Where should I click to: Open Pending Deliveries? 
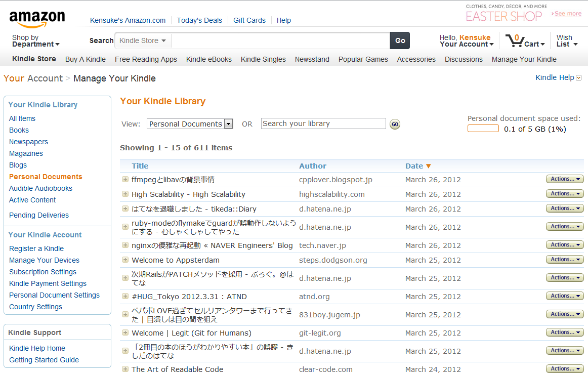pyautogui.click(x=39, y=215)
